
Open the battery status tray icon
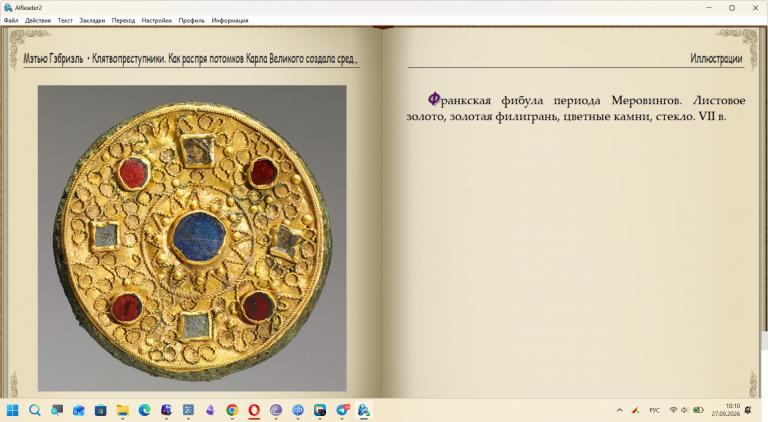(x=698, y=410)
